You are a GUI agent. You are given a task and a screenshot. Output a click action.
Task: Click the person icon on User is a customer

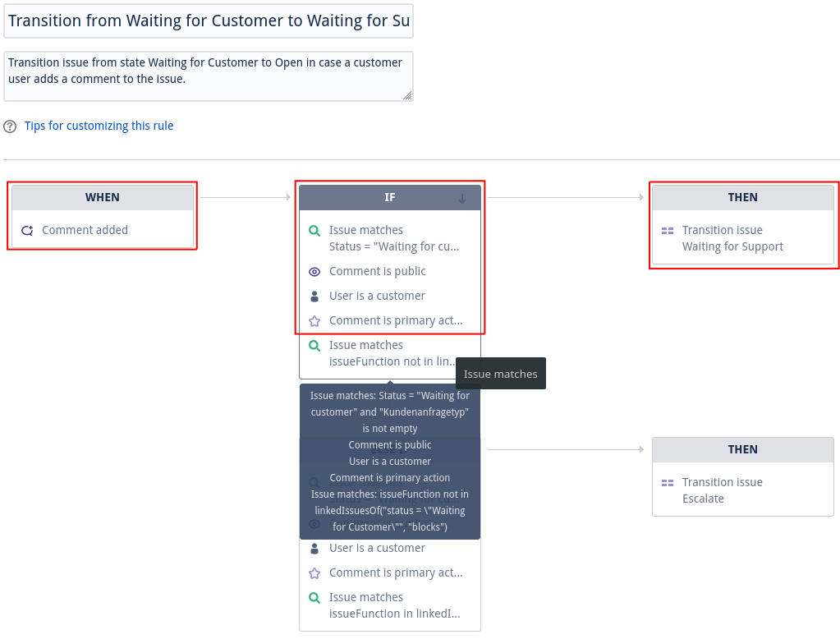(314, 296)
